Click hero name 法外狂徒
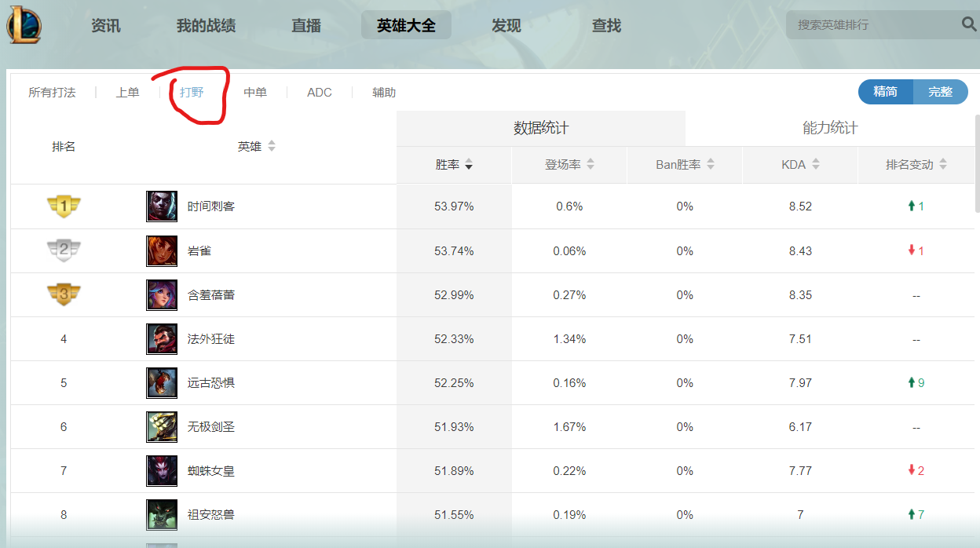 [x=211, y=339]
